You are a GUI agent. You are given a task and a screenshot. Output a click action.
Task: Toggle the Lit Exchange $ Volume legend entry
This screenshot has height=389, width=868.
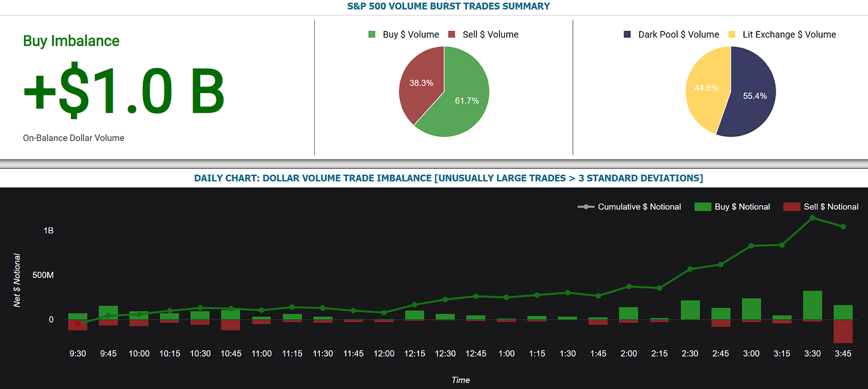pos(782,35)
